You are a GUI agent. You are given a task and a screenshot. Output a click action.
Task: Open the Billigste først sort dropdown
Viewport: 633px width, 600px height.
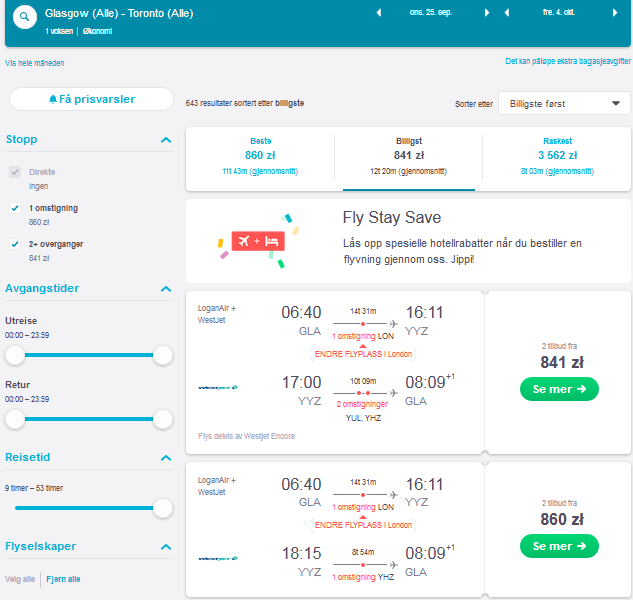(x=564, y=103)
